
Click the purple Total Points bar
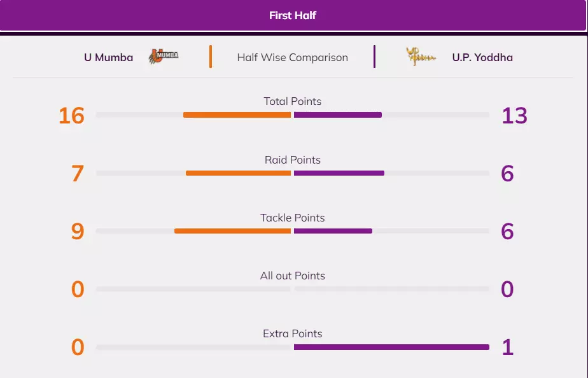(338, 115)
